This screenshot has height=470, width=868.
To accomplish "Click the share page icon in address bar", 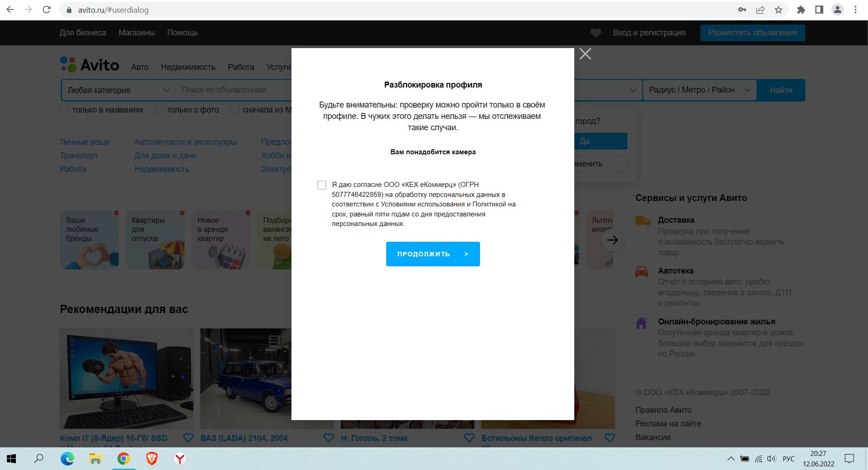I will click(760, 10).
